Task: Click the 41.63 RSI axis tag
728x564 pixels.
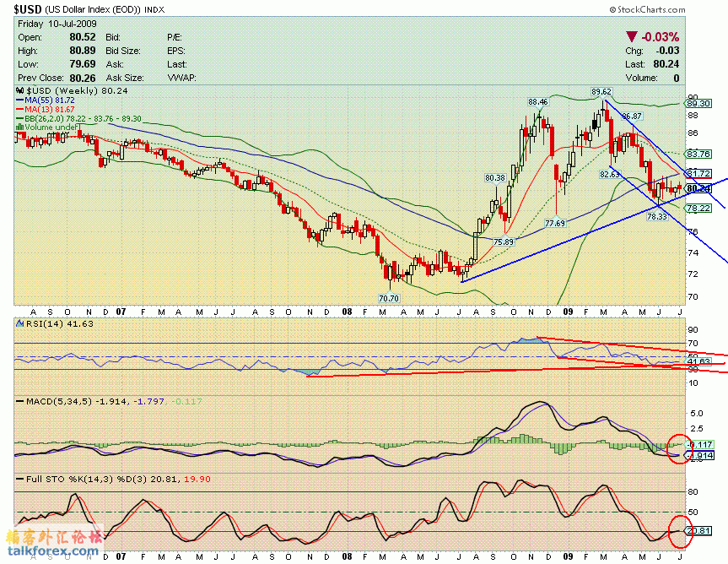Action: [x=698, y=361]
